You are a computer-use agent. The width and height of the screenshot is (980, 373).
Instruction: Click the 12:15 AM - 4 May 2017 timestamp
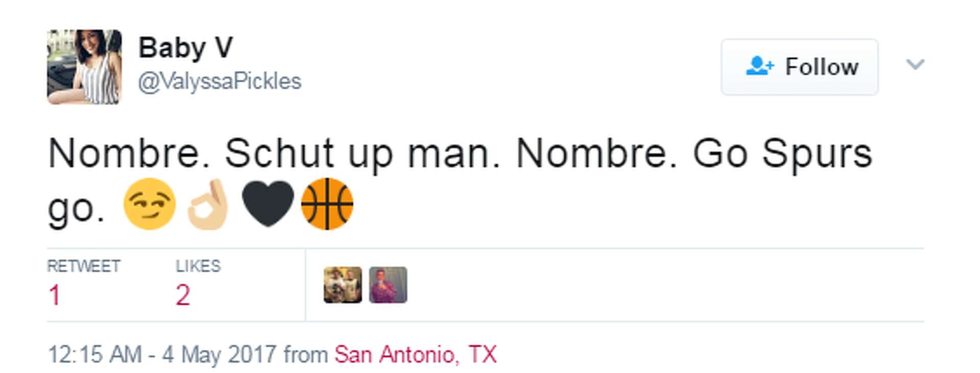tap(162, 355)
